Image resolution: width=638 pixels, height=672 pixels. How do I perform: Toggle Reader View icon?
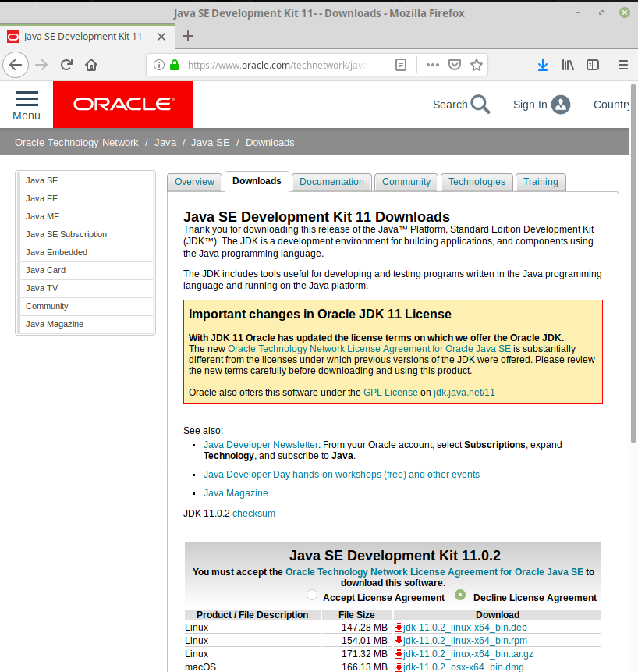[x=401, y=65]
